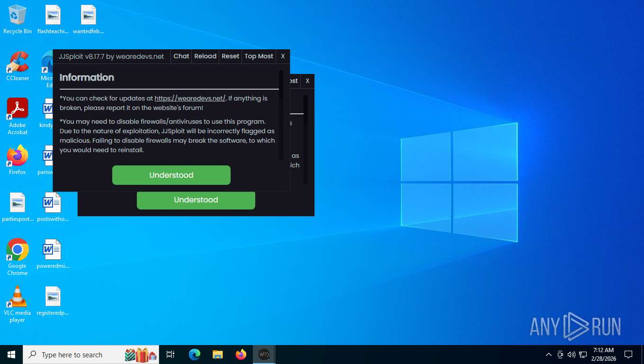This screenshot has width=644, height=364.
Task: Open the wantedfeb... image file icon
Action: pyautogui.click(x=89, y=20)
